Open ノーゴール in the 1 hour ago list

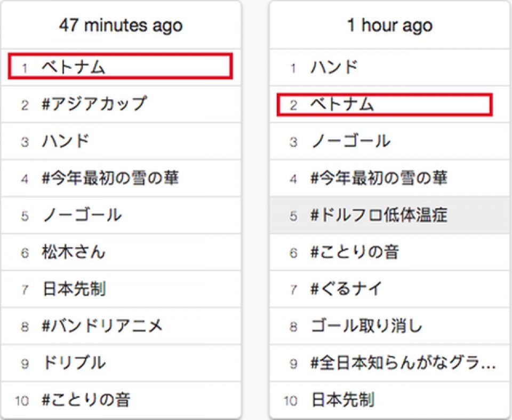click(x=350, y=141)
